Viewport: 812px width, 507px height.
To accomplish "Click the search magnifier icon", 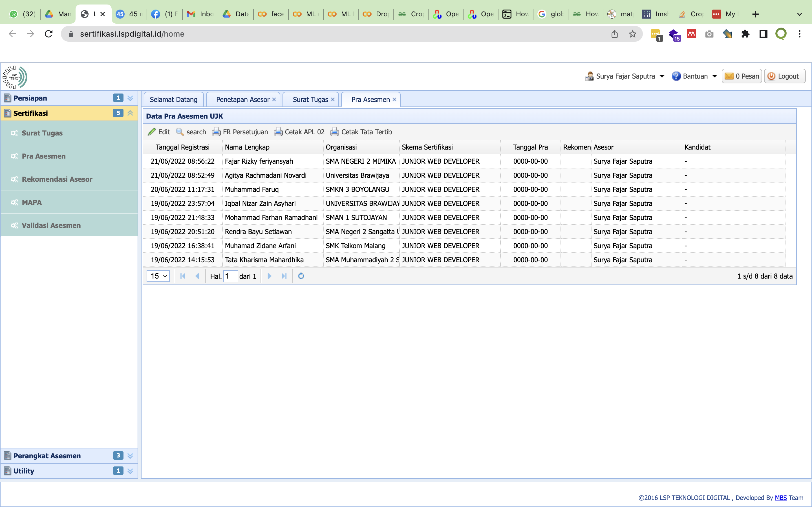I will tap(180, 132).
